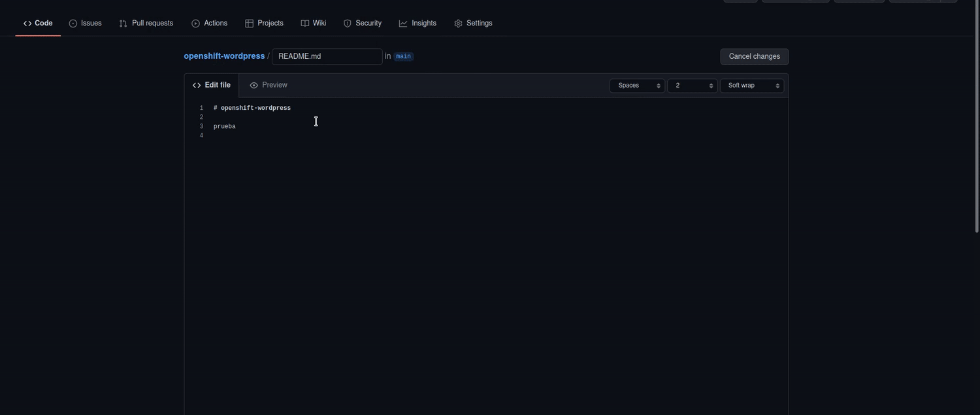Click the Insights graph icon
The image size is (980, 415).
(x=403, y=24)
